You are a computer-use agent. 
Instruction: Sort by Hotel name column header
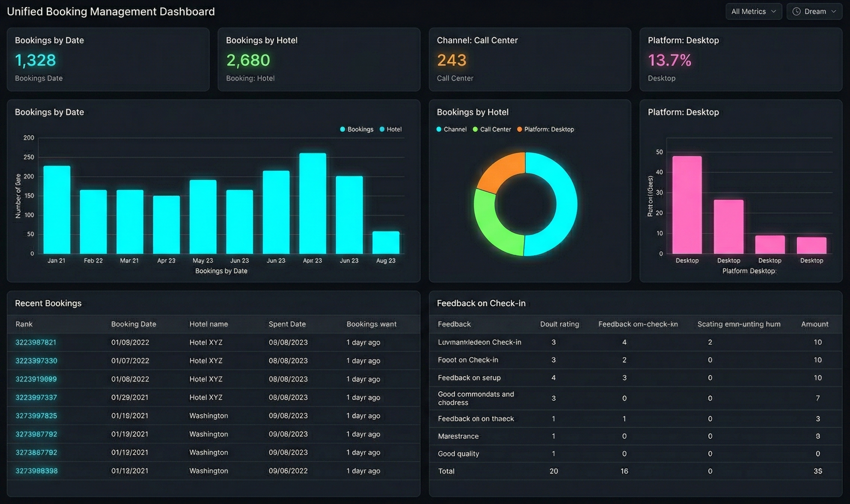point(209,324)
